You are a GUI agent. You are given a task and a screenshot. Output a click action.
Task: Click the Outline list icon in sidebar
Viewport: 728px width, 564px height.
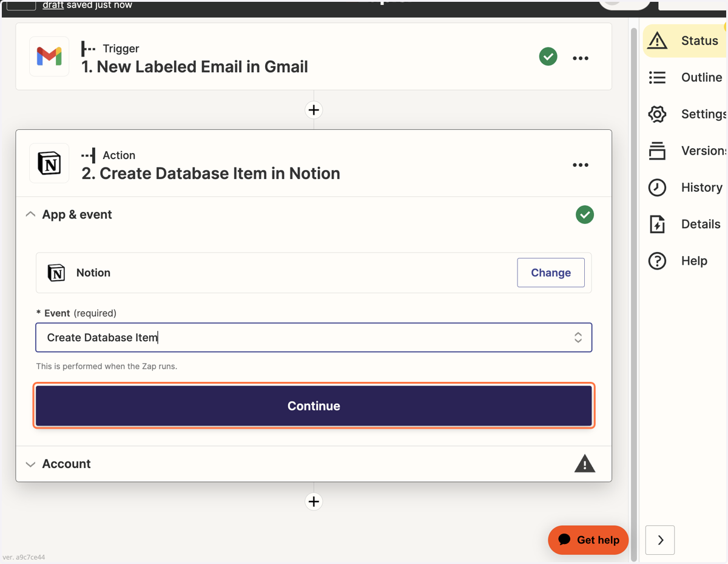pyautogui.click(x=658, y=77)
